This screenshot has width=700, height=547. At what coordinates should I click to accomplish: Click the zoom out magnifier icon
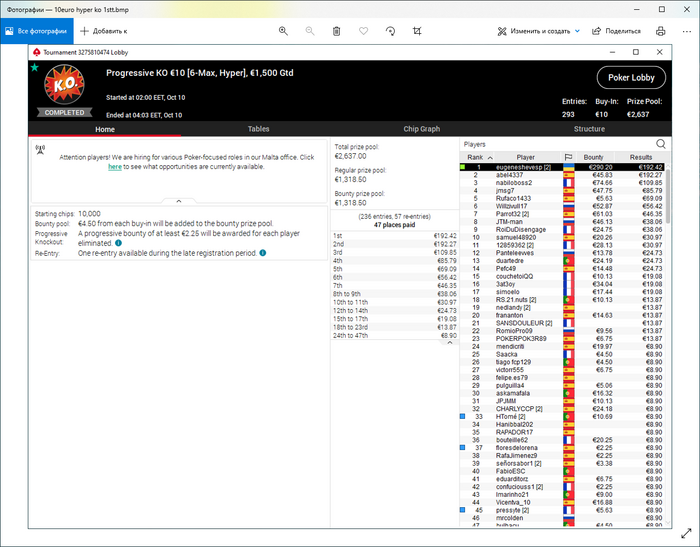tap(310, 31)
